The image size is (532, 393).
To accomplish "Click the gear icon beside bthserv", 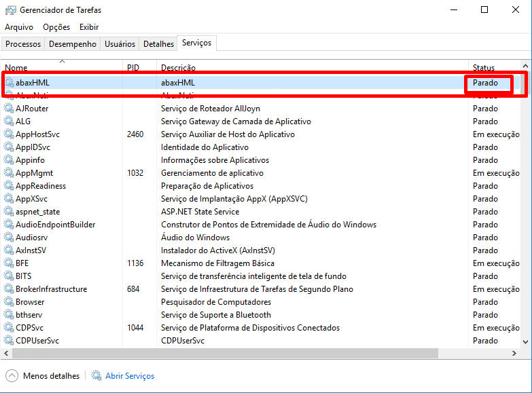I will pos(9,315).
